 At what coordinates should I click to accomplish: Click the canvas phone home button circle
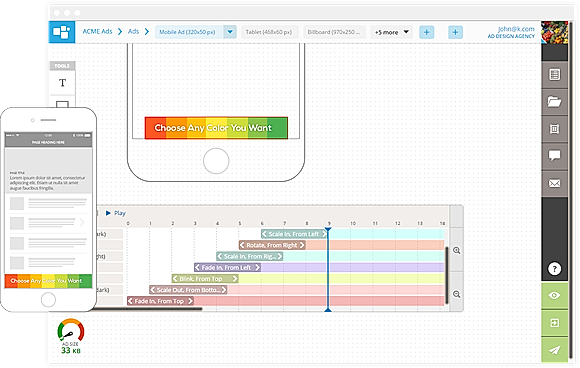tap(216, 161)
